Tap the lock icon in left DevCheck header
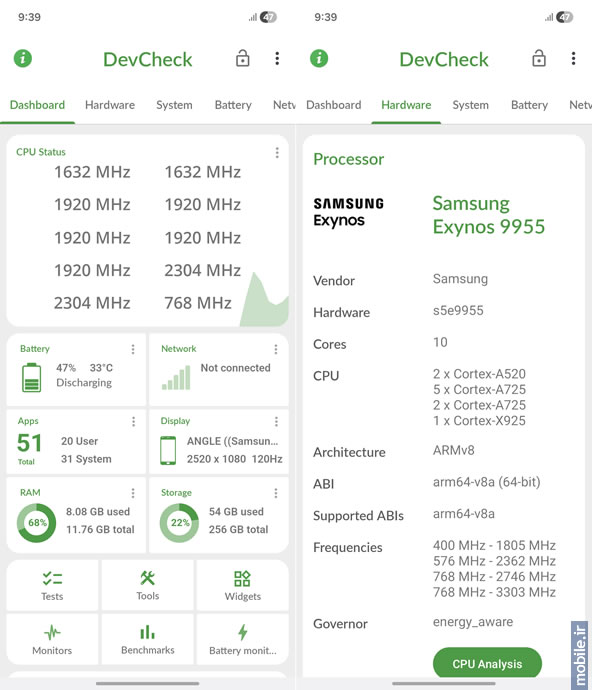This screenshot has height=690, width=592. 243,58
